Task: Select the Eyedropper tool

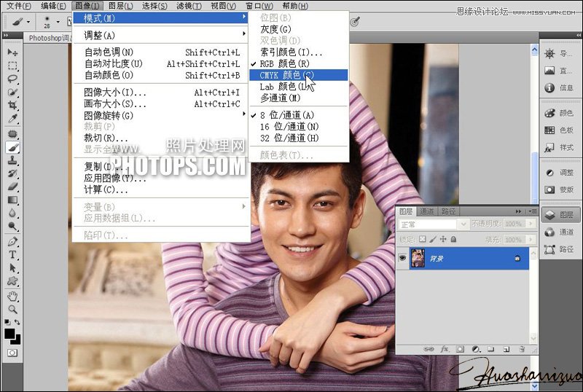Action: click(x=12, y=119)
